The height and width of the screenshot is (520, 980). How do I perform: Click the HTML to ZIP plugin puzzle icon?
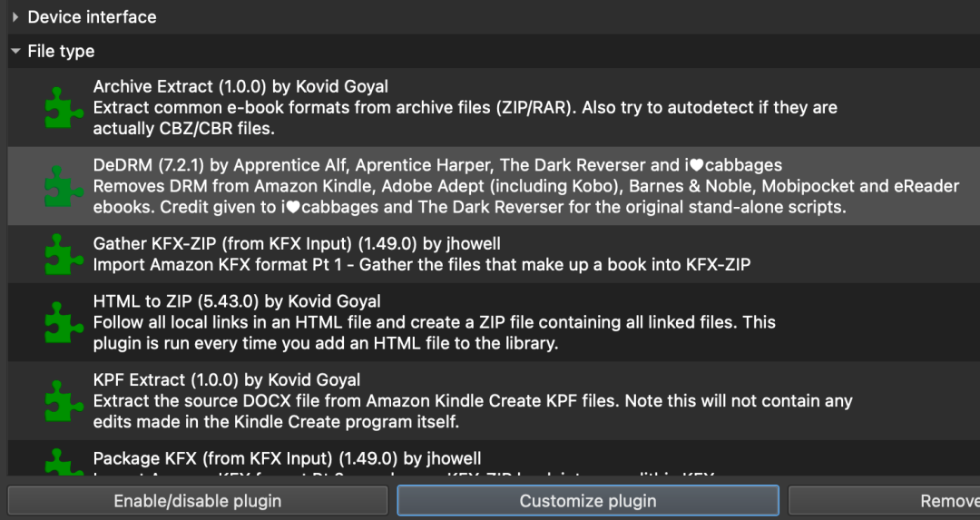point(64,322)
